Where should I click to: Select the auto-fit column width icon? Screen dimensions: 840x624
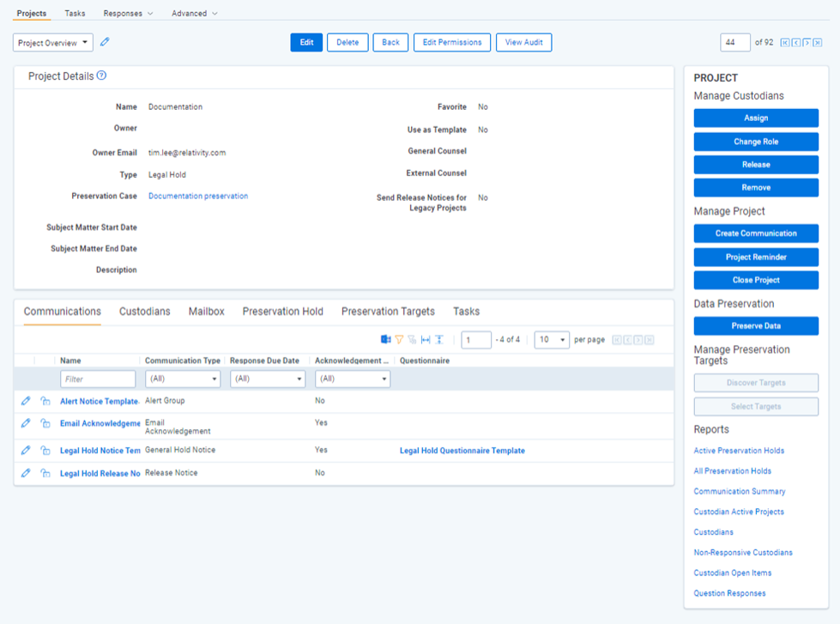pyautogui.click(x=426, y=339)
